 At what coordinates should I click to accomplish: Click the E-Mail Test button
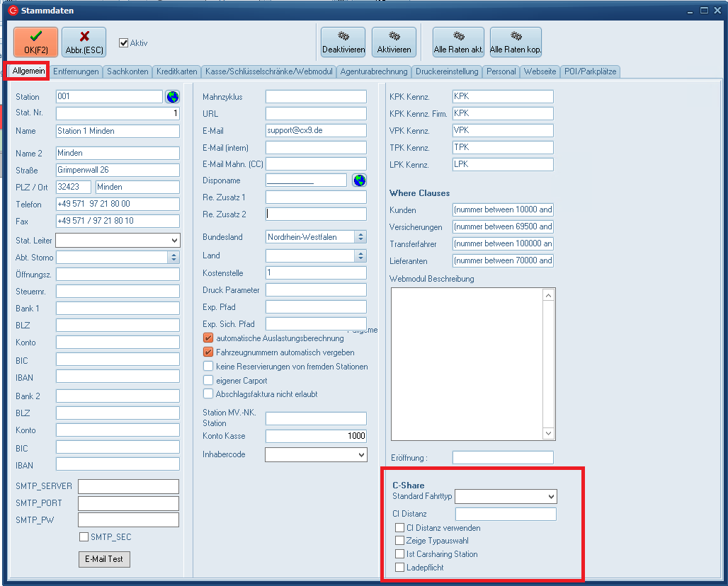point(104,559)
